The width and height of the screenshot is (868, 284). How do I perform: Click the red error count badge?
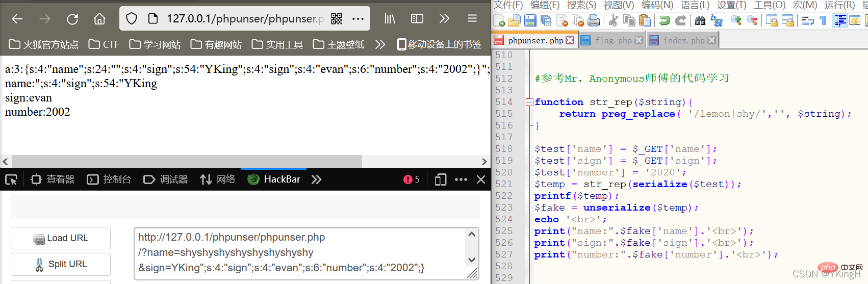pos(412,179)
